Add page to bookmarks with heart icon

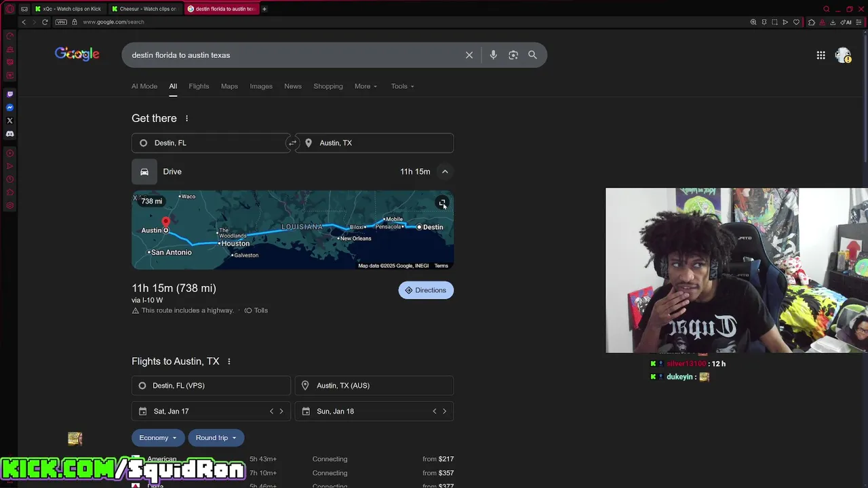796,22
